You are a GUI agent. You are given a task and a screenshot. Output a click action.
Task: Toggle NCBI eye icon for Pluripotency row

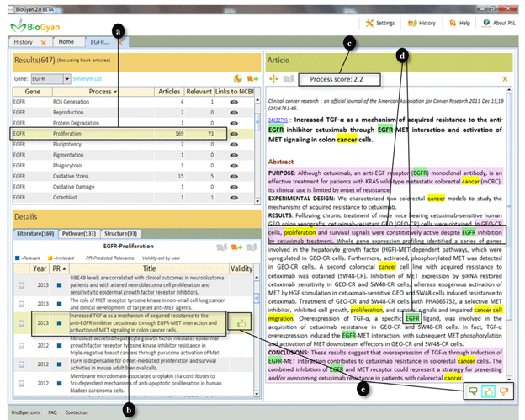234,145
